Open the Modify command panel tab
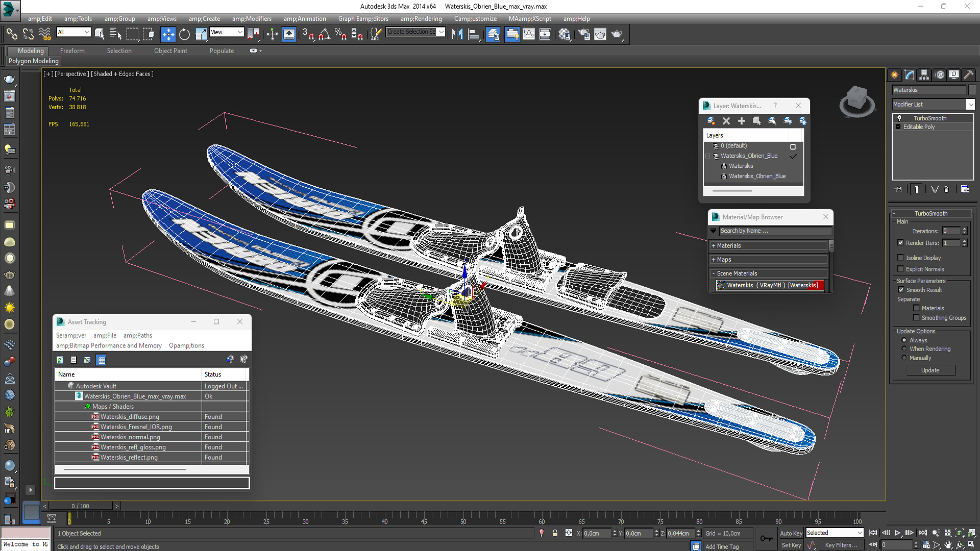Viewport: 980px width, 551px height. click(910, 75)
